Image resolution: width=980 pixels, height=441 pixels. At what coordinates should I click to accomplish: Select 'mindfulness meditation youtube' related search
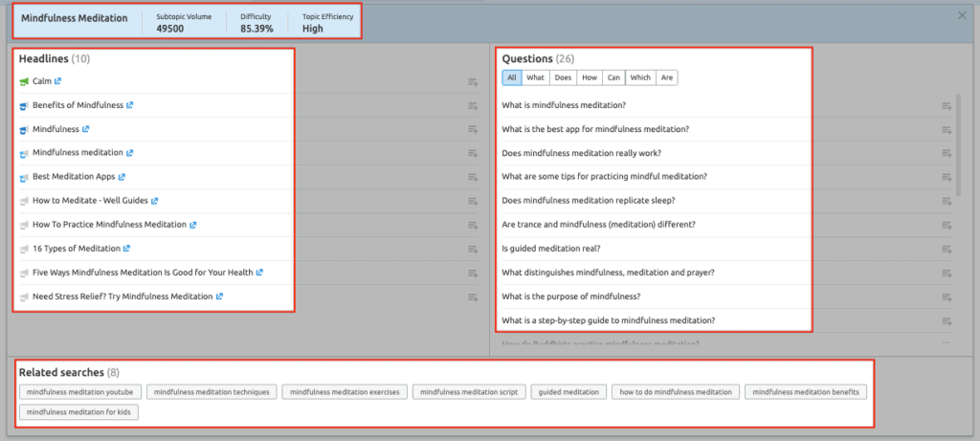click(x=80, y=391)
